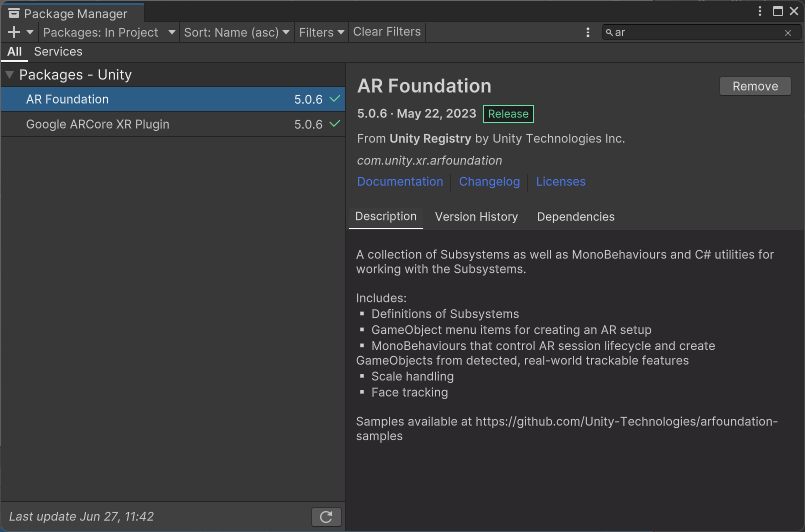The height and width of the screenshot is (532, 805).
Task: Click the Last update Jun 27, 11:42 status text
Action: (x=81, y=517)
